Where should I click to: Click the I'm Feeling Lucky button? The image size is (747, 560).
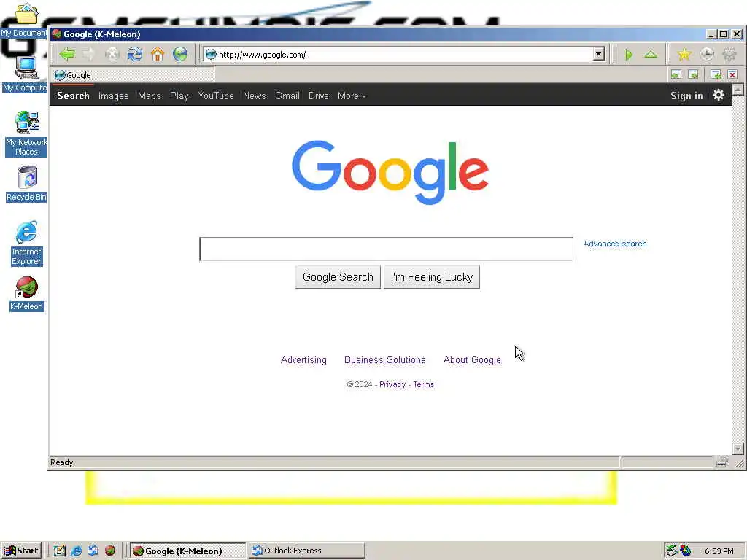(432, 277)
